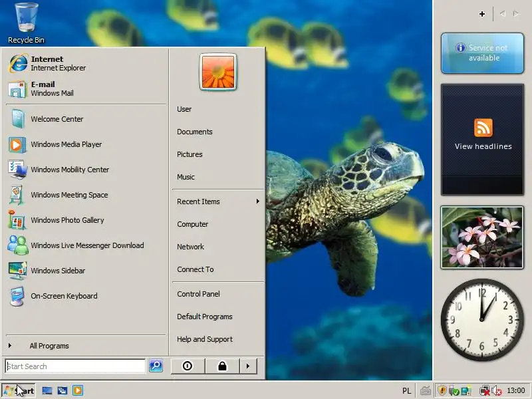Go to previous sidebar gadgets page

[x=503, y=13]
